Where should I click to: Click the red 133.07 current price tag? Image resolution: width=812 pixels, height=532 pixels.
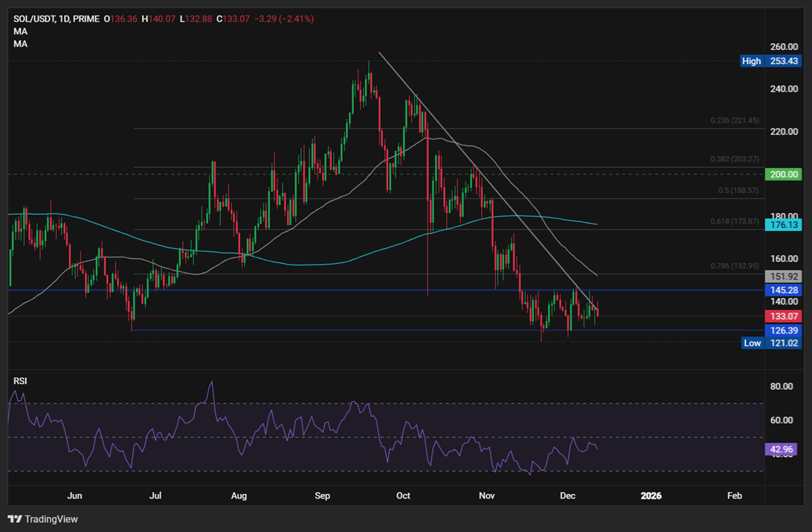coord(784,316)
